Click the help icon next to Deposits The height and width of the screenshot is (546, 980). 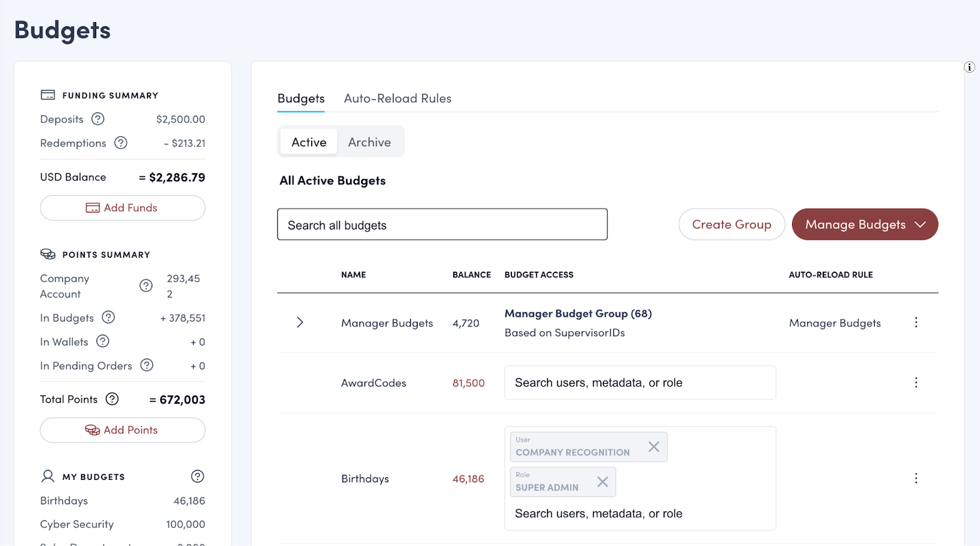tap(98, 119)
